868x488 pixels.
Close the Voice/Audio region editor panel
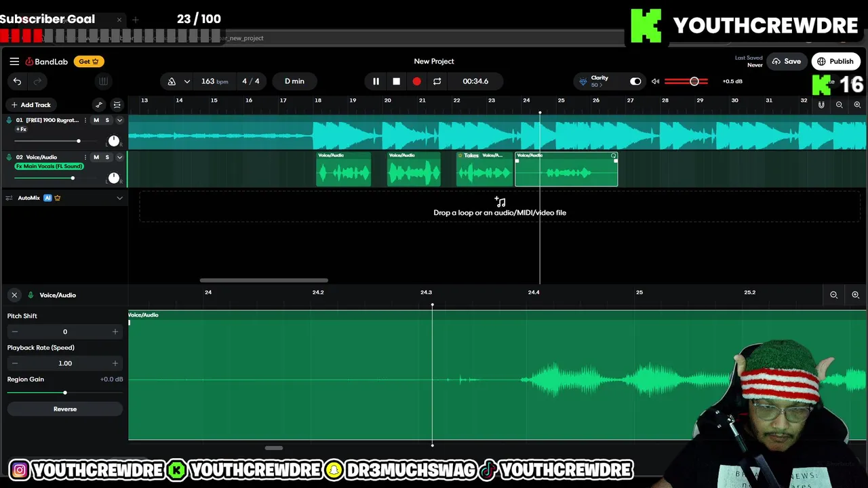click(x=14, y=296)
